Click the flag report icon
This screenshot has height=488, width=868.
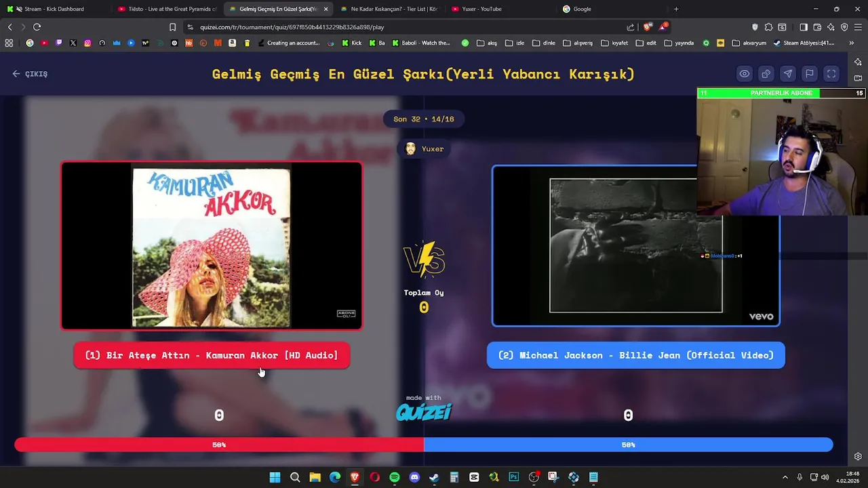810,74
